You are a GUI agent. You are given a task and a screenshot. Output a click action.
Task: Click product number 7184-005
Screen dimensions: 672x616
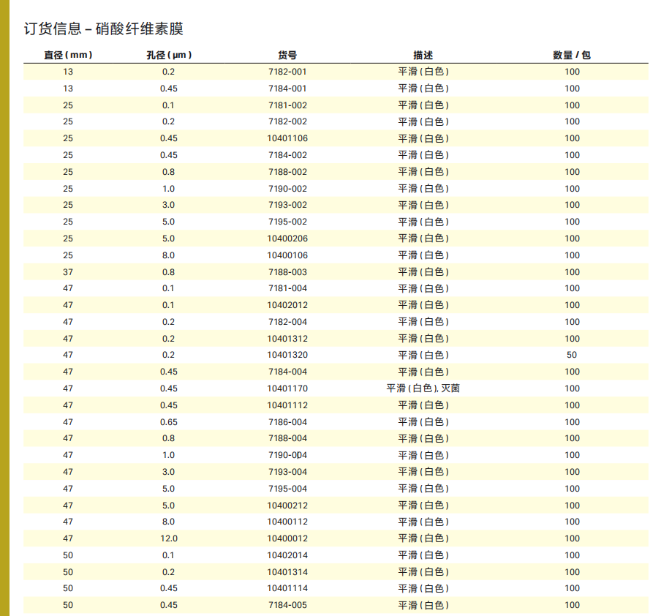287,605
